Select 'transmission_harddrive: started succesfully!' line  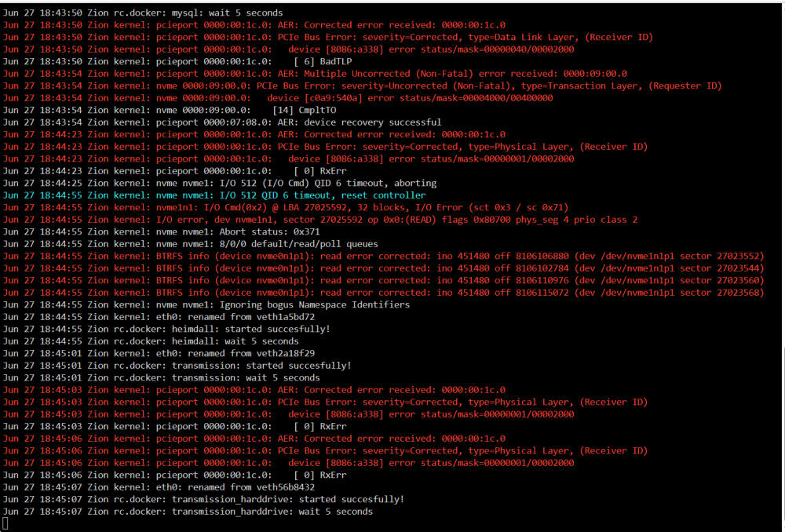[204, 500]
